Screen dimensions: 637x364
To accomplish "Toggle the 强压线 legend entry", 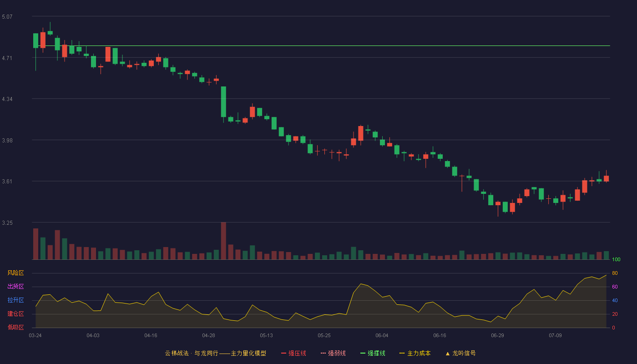I will click(293, 353).
